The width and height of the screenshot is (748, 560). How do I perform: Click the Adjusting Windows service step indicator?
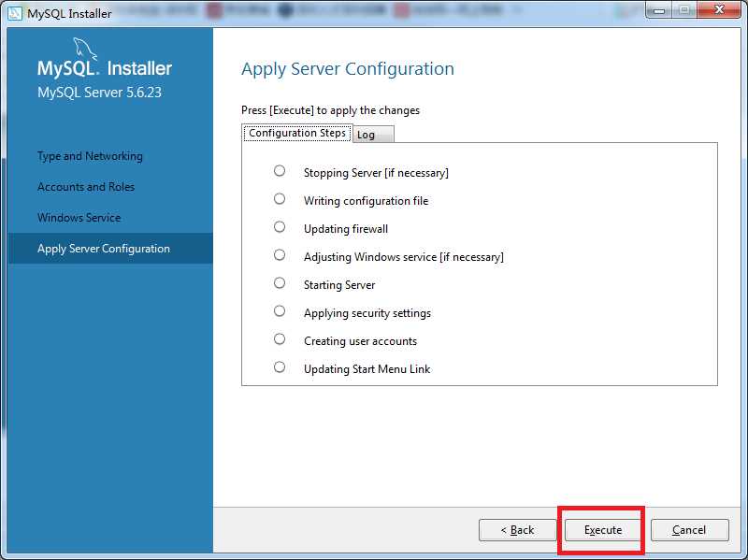(x=280, y=255)
